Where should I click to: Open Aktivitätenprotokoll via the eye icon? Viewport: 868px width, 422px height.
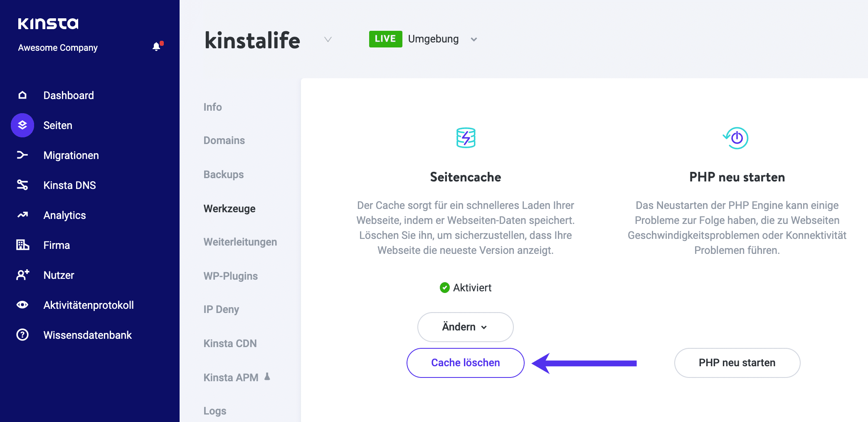pyautogui.click(x=22, y=305)
